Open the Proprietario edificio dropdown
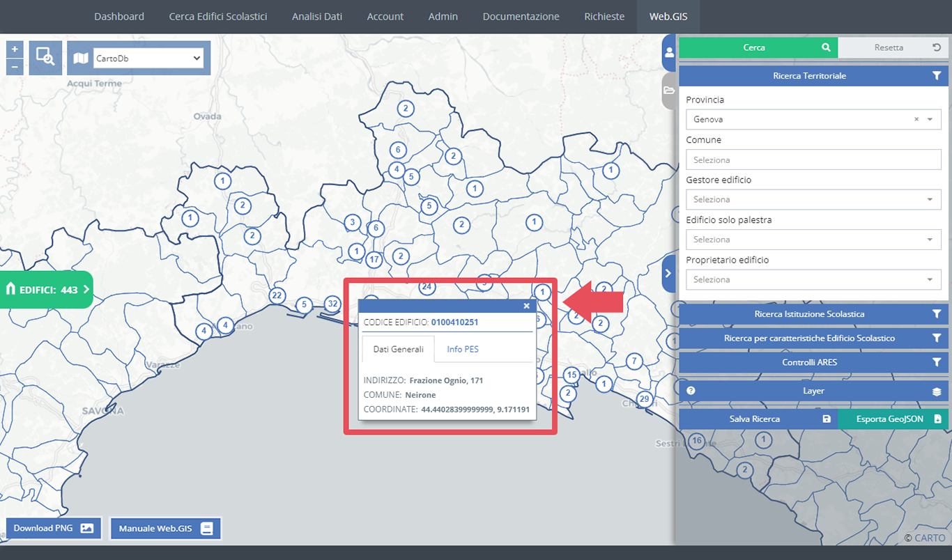Viewport: 952px width, 560px height. click(x=813, y=280)
